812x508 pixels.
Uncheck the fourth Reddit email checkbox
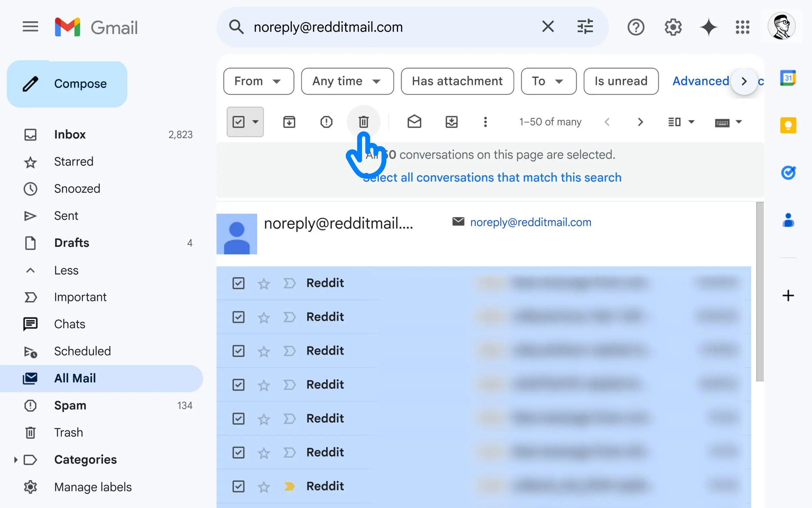(x=239, y=385)
